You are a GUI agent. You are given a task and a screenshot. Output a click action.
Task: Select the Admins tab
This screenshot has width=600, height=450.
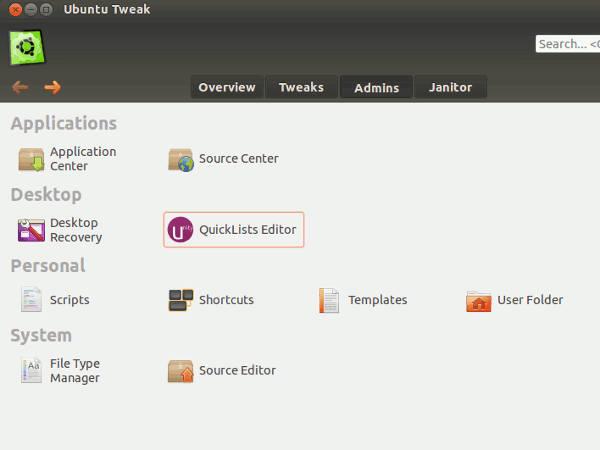[377, 88]
